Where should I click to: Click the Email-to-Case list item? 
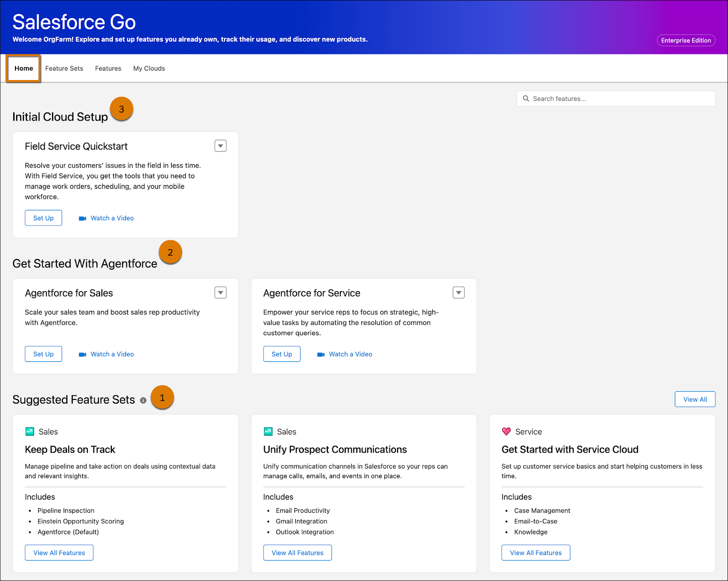coord(536,521)
